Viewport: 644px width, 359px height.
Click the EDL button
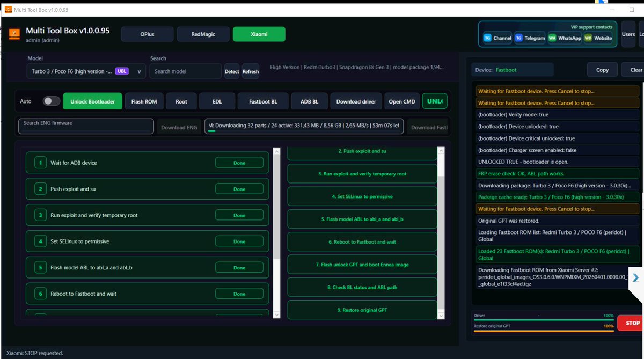[x=217, y=101]
